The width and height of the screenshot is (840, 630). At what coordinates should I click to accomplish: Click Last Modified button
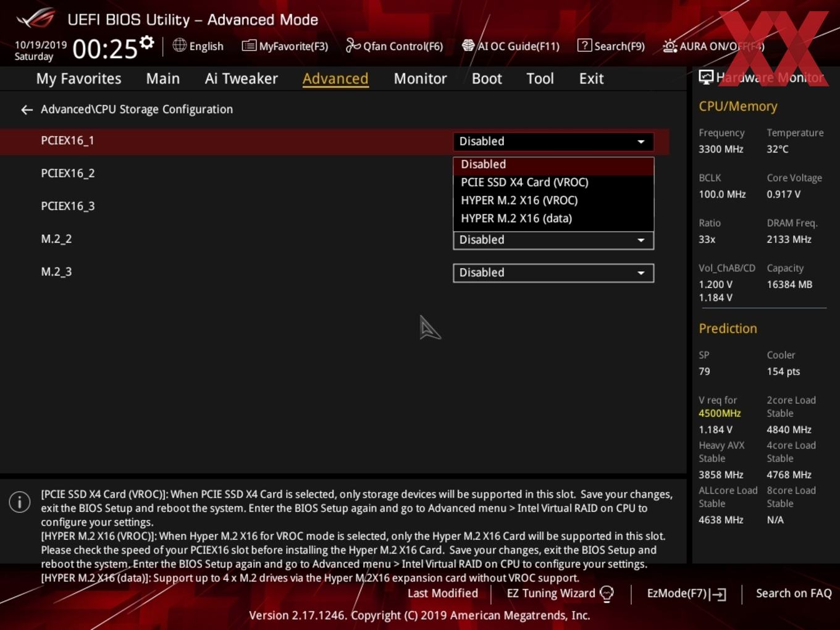click(443, 594)
